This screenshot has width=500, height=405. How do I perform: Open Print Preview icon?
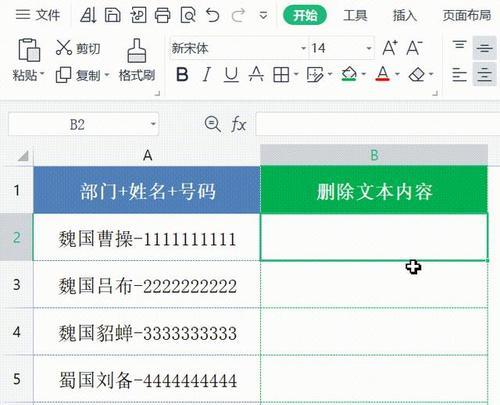coord(188,15)
